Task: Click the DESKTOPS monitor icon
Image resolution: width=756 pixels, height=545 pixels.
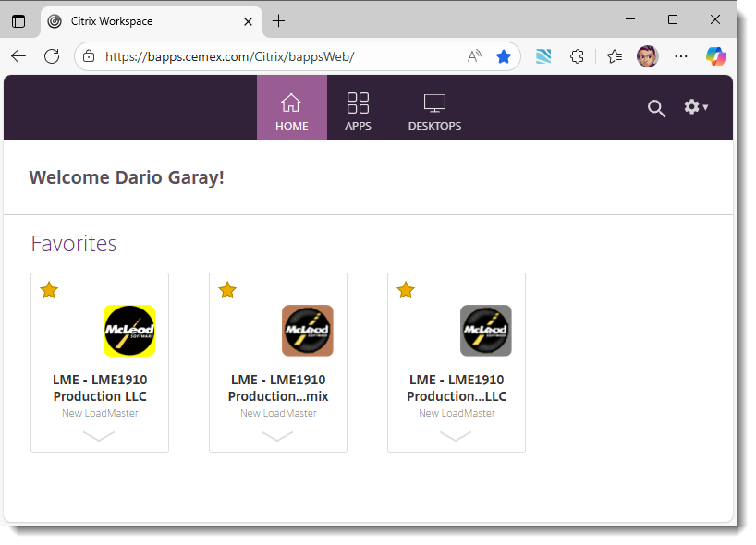Action: tap(434, 103)
